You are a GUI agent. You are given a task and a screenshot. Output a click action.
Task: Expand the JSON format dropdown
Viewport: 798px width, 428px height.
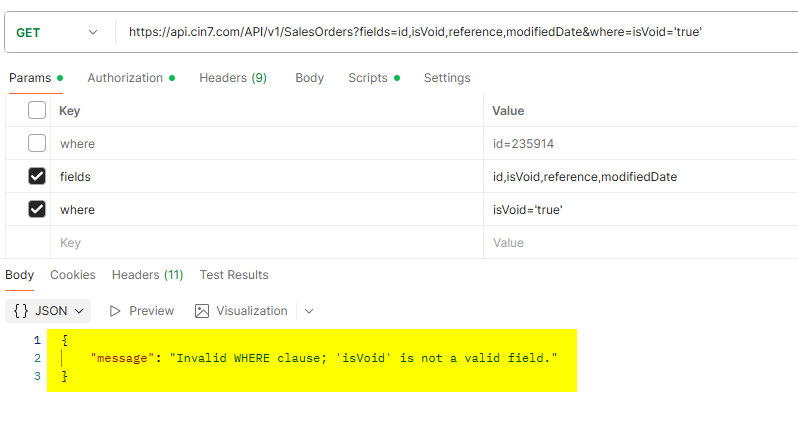click(48, 311)
